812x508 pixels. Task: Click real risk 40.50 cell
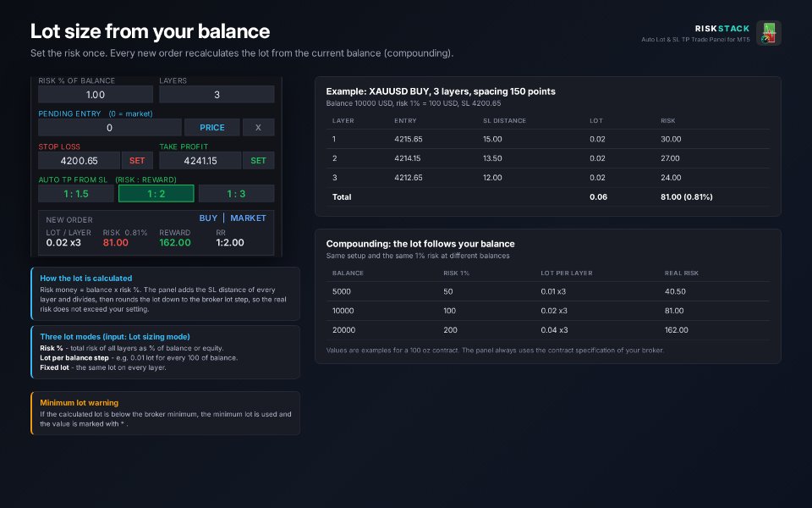click(x=675, y=291)
